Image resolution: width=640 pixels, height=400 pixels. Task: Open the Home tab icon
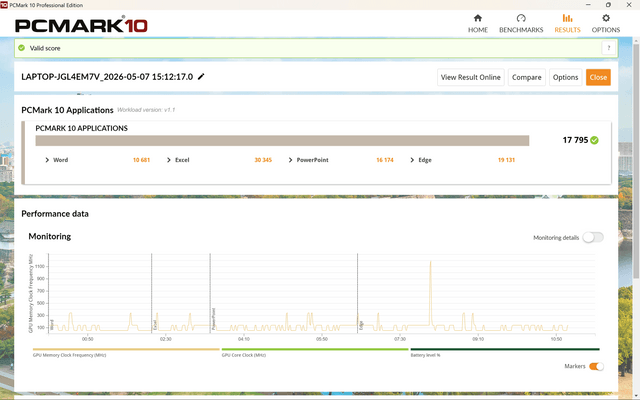point(478,18)
